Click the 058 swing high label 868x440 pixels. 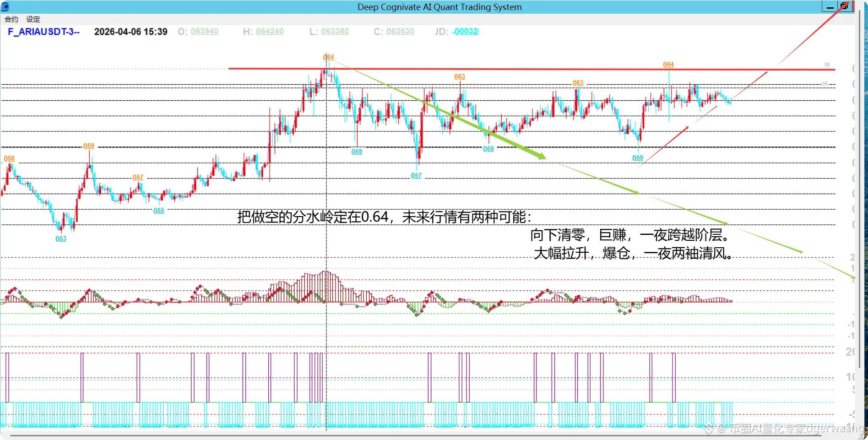(9, 158)
